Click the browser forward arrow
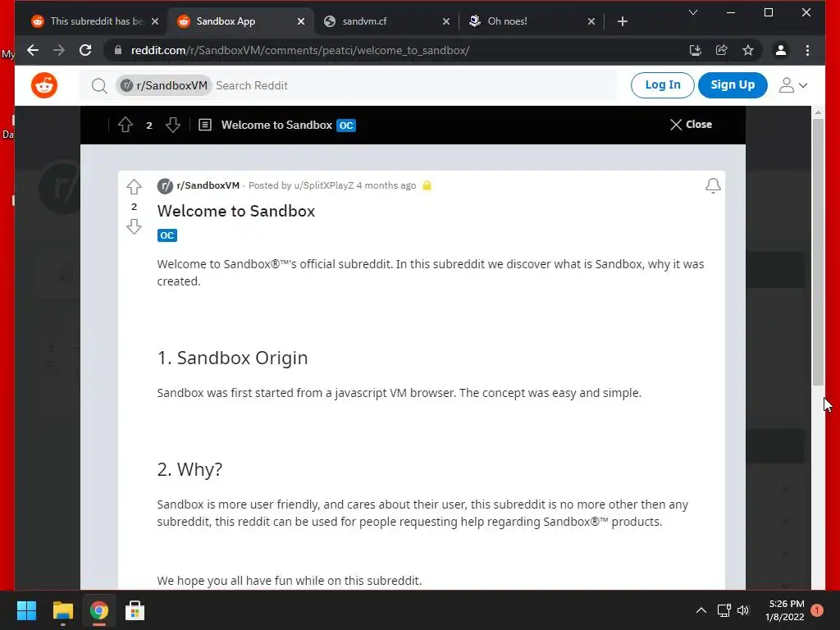The image size is (840, 630). pyautogui.click(x=59, y=50)
